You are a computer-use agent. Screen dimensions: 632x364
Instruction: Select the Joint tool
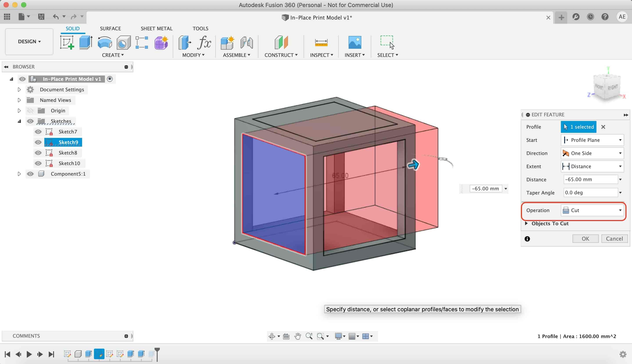[247, 43]
